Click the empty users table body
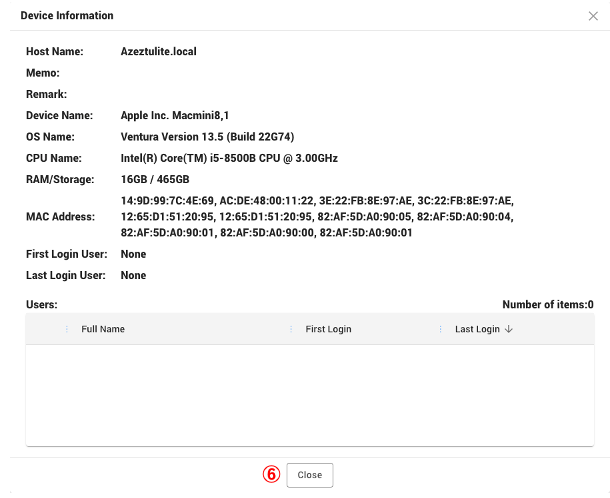Viewport: 610px width, 498px height. coord(309,395)
